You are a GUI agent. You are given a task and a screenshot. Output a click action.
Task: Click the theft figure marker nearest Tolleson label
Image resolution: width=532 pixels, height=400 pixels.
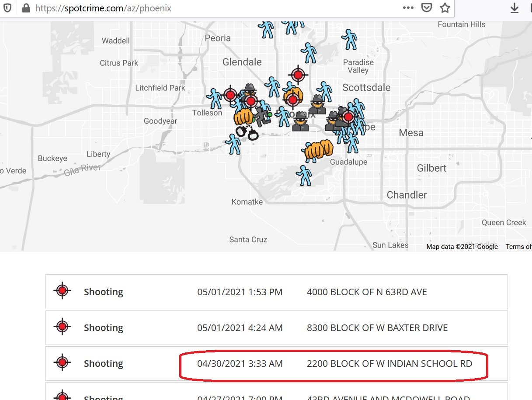(214, 98)
